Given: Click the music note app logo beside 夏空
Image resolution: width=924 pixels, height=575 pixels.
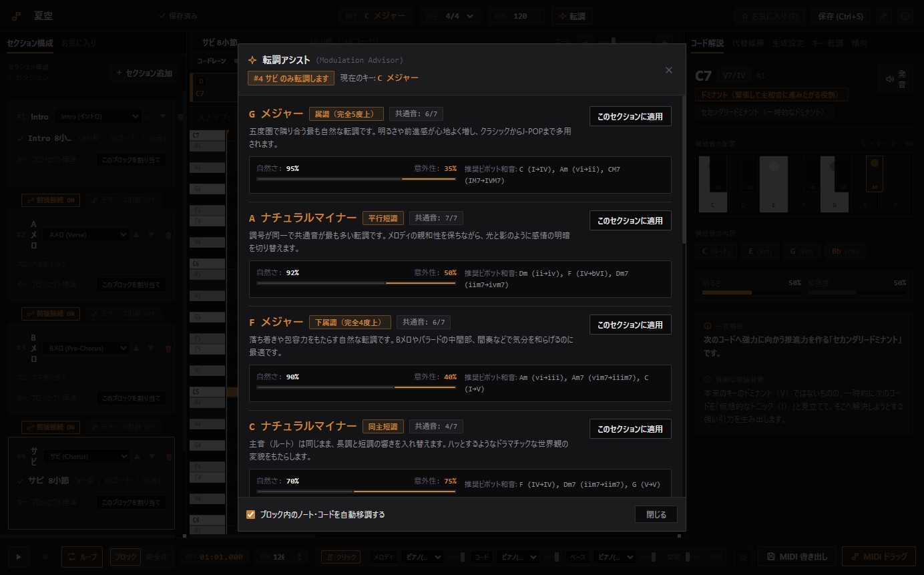Looking at the screenshot, I should tap(16, 16).
